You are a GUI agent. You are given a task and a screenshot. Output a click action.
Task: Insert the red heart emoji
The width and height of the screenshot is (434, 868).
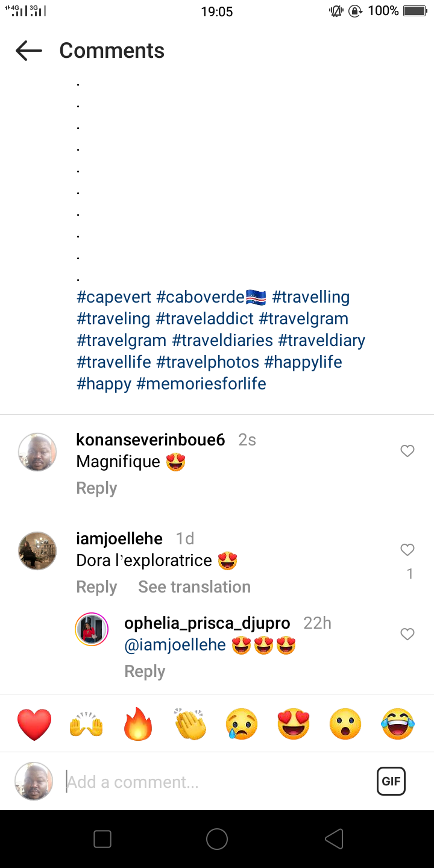coord(34,725)
